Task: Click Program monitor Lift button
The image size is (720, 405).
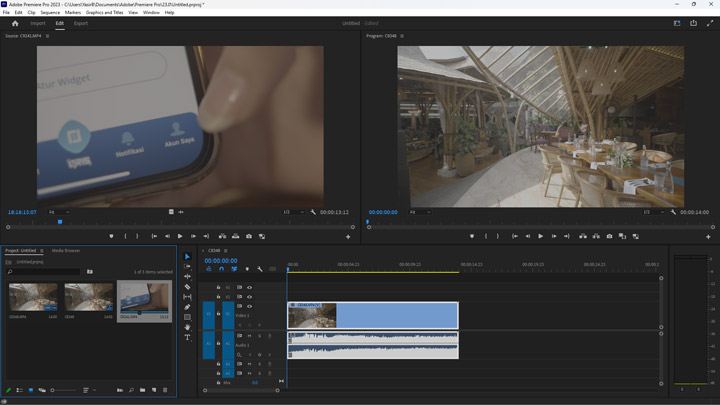Action: coord(583,236)
